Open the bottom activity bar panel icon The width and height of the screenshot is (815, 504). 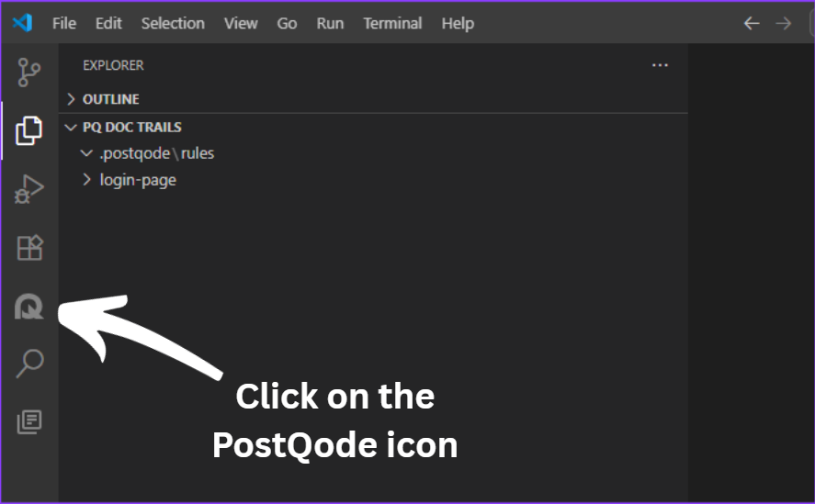29,422
